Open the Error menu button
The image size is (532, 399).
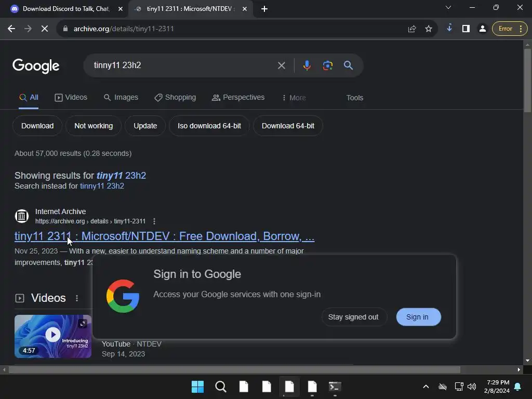pyautogui.click(x=510, y=29)
